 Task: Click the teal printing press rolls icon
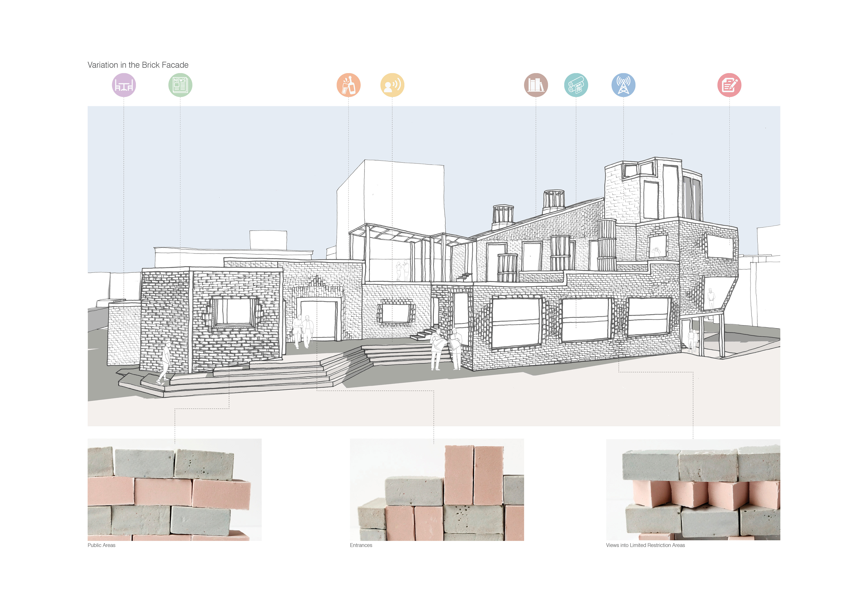point(576,85)
